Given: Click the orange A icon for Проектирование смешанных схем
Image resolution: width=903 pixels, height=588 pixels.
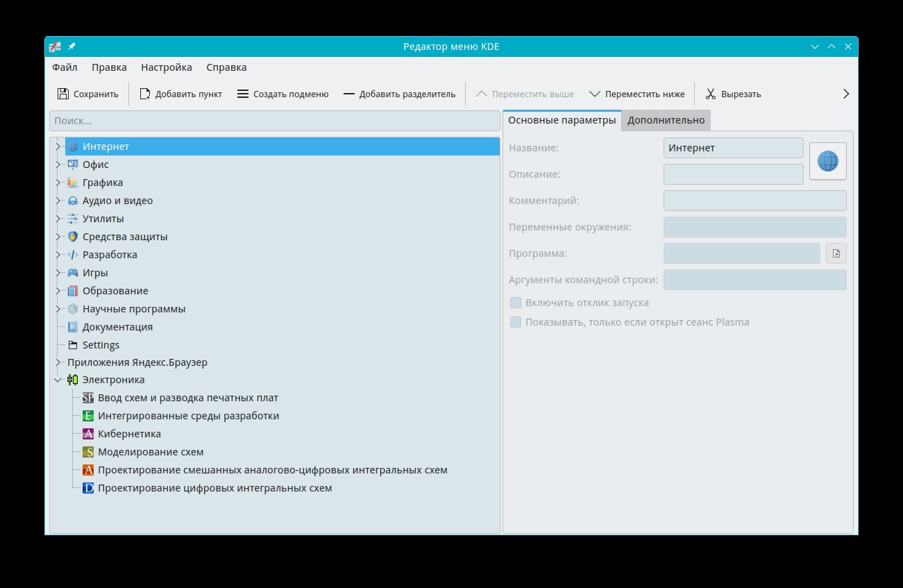Looking at the screenshot, I should point(88,470).
